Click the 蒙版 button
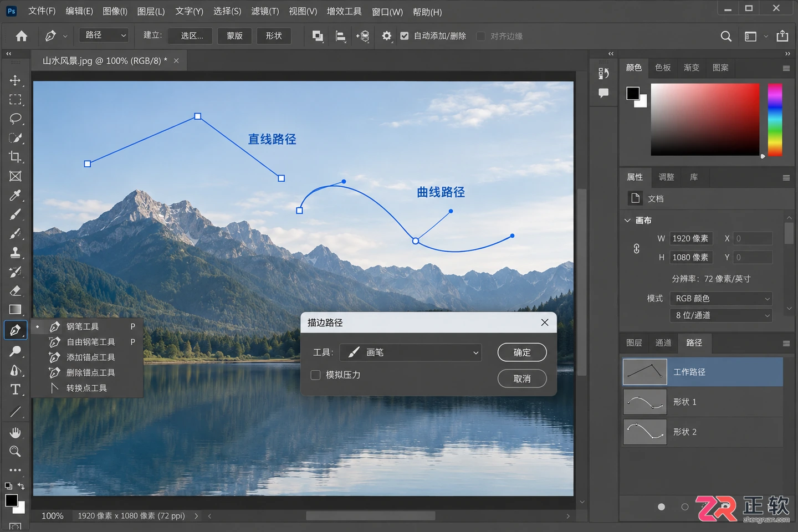 234,36
